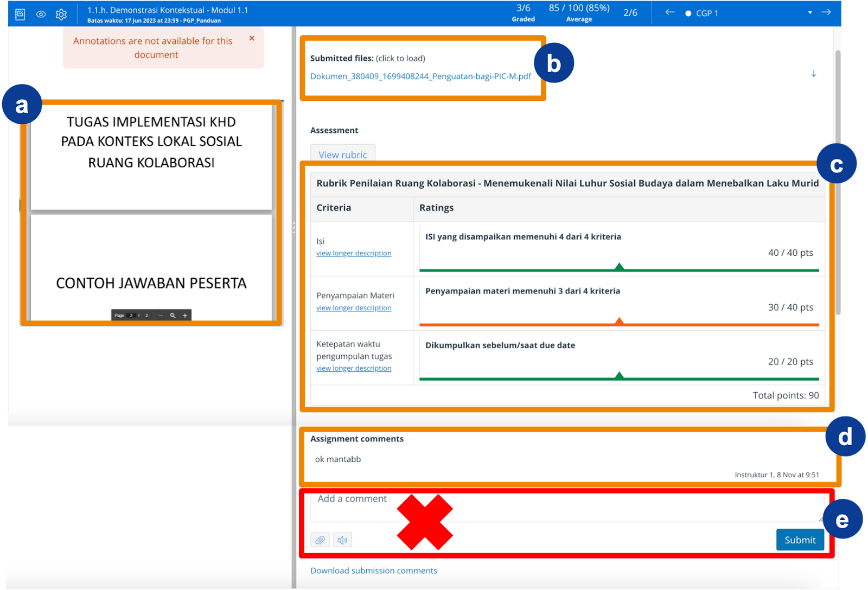Click Instruktur 1, 8 Nov timestamp
Image resolution: width=868 pixels, height=590 pixels.
tap(777, 474)
